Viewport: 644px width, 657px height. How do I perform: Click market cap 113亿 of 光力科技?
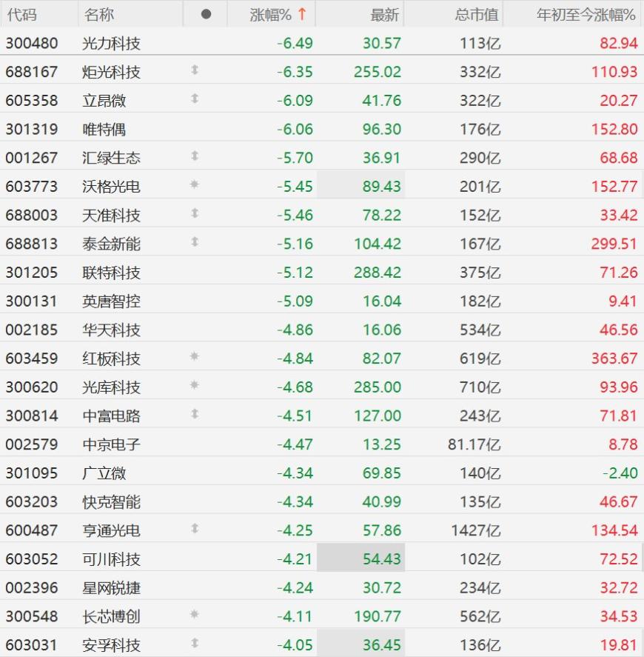[x=480, y=43]
